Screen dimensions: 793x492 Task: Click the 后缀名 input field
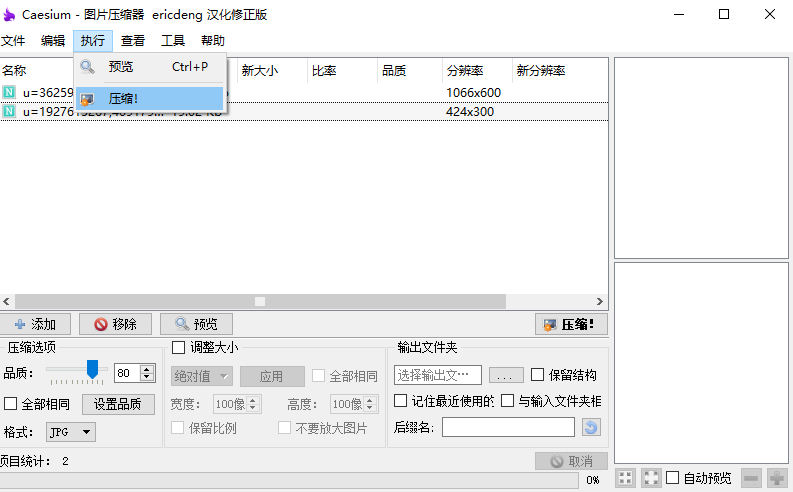[x=508, y=427]
